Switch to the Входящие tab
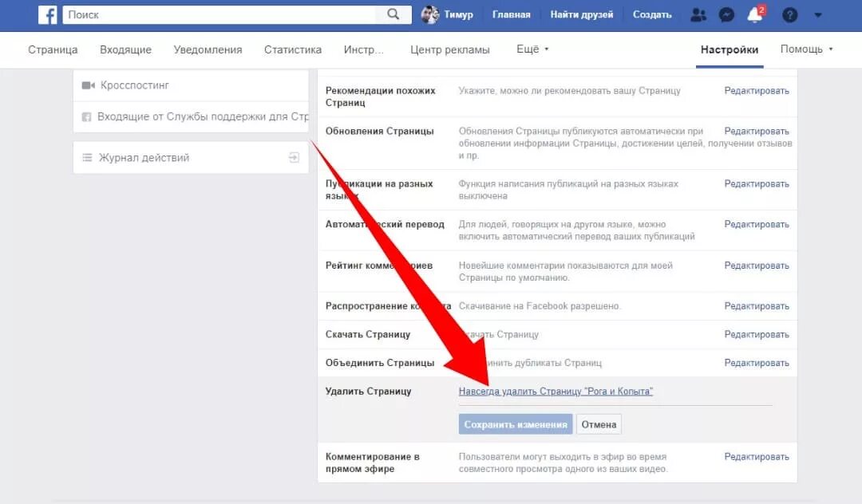 click(125, 49)
